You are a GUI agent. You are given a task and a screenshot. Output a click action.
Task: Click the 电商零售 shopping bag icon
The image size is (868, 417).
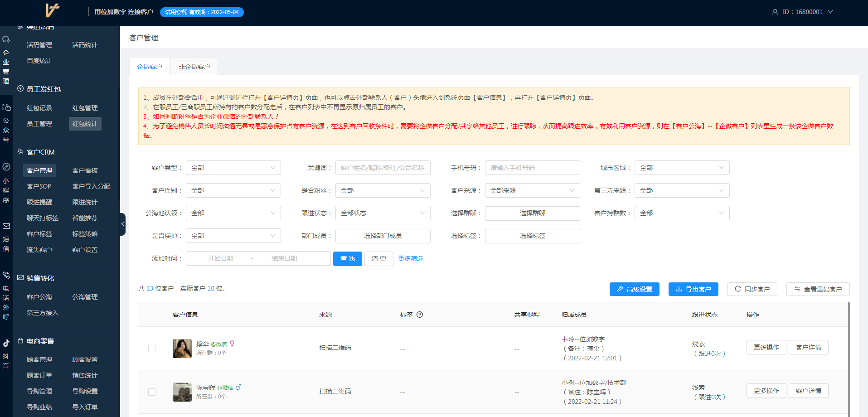click(20, 341)
